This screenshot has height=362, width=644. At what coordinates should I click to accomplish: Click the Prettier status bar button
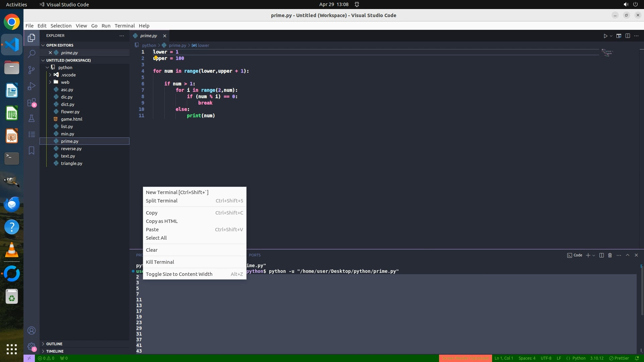pyautogui.click(x=619, y=358)
